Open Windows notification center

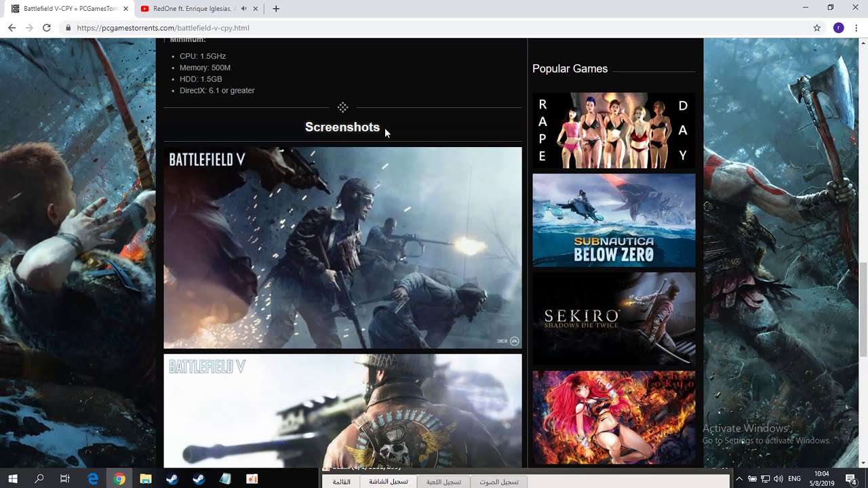click(x=850, y=479)
